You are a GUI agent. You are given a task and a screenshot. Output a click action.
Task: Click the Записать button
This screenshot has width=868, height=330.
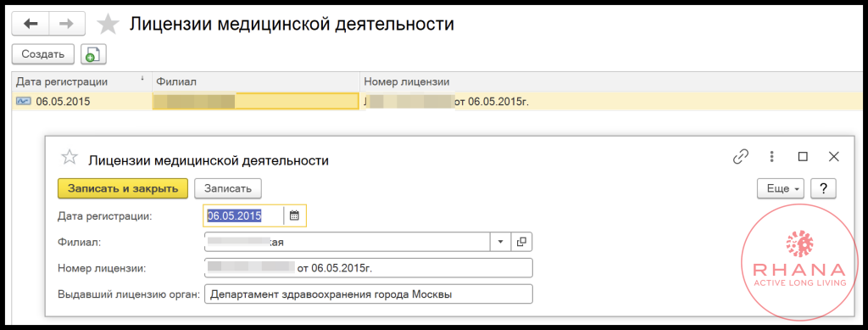(228, 188)
